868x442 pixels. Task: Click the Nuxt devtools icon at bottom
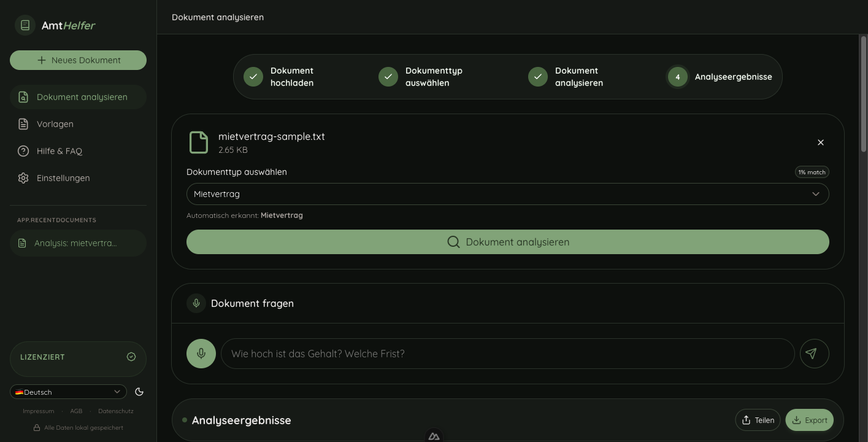[x=434, y=436]
